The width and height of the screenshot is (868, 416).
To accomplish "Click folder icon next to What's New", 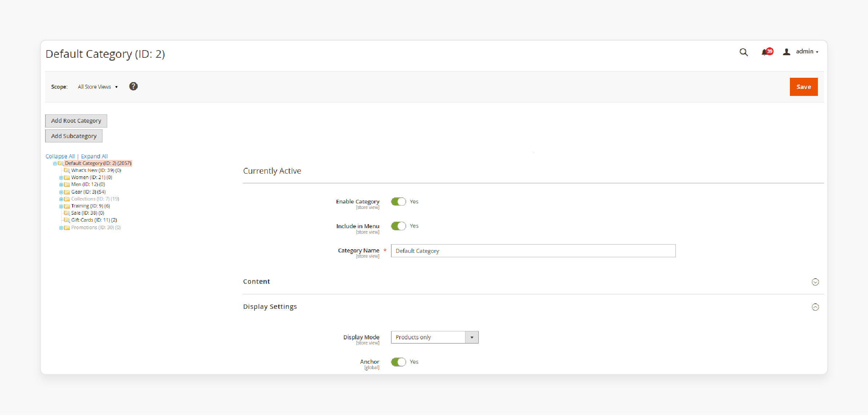I will 67,170.
